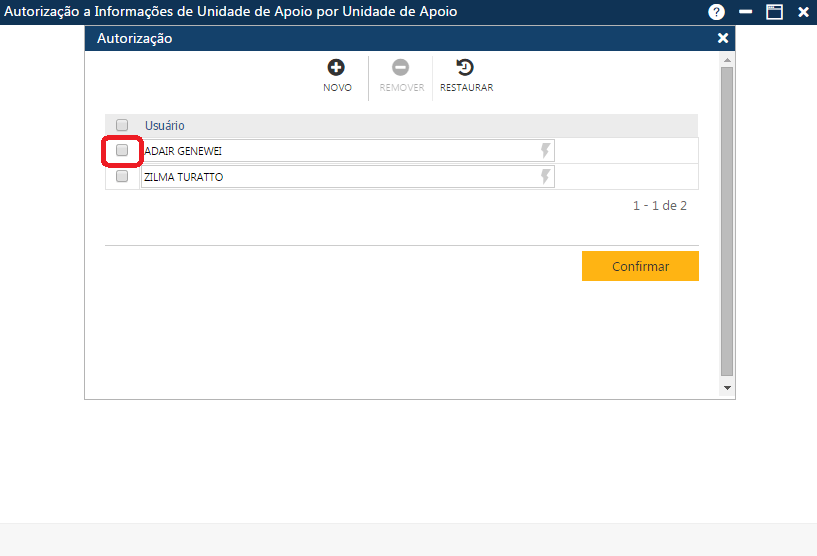The height and width of the screenshot is (556, 817).
Task: Click the RESTAURAR restore icon
Action: (x=465, y=68)
